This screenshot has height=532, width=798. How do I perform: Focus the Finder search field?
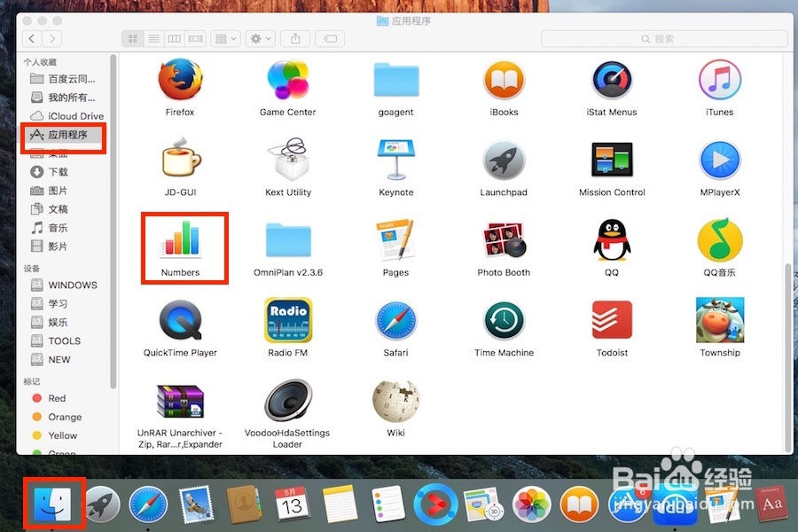click(665, 39)
